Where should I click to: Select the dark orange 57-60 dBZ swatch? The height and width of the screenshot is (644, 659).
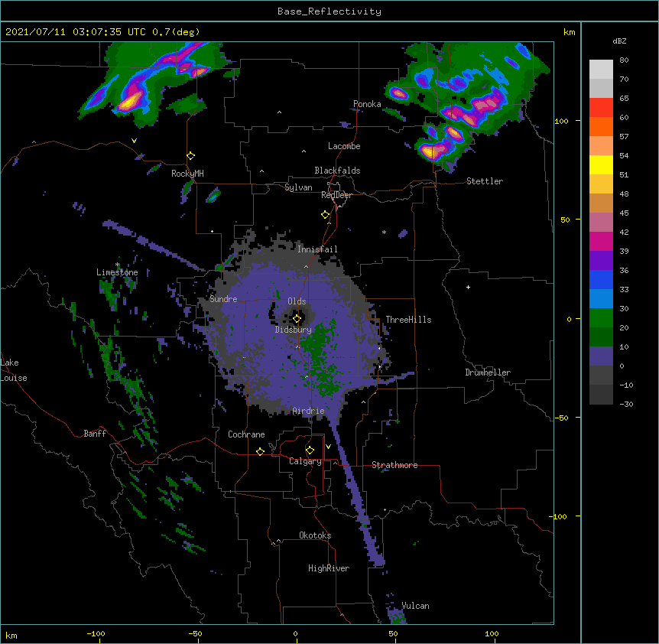click(601, 126)
